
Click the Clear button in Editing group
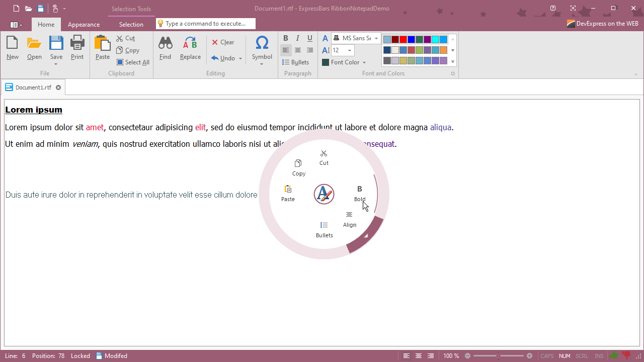coord(223,42)
